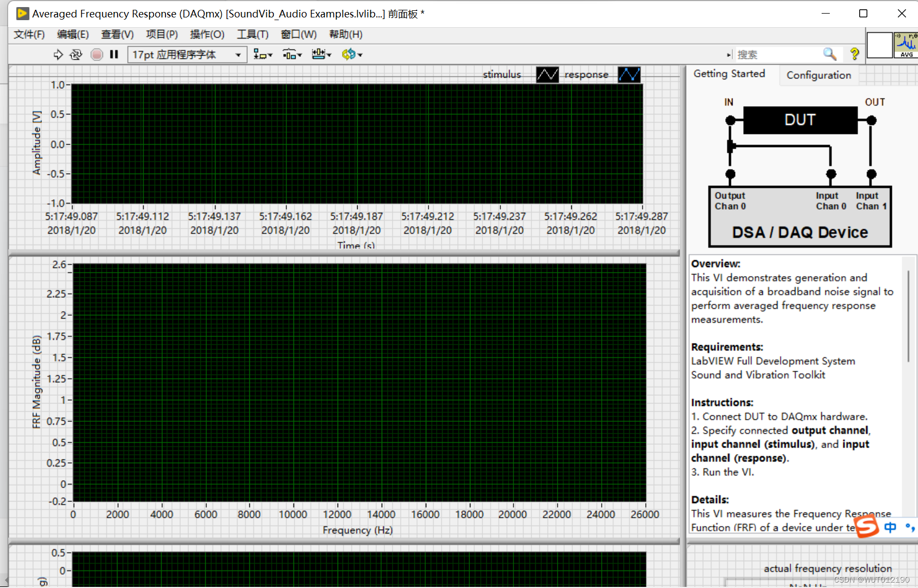Click the stimulus plot legend swatch
918x588 pixels.
pos(547,75)
